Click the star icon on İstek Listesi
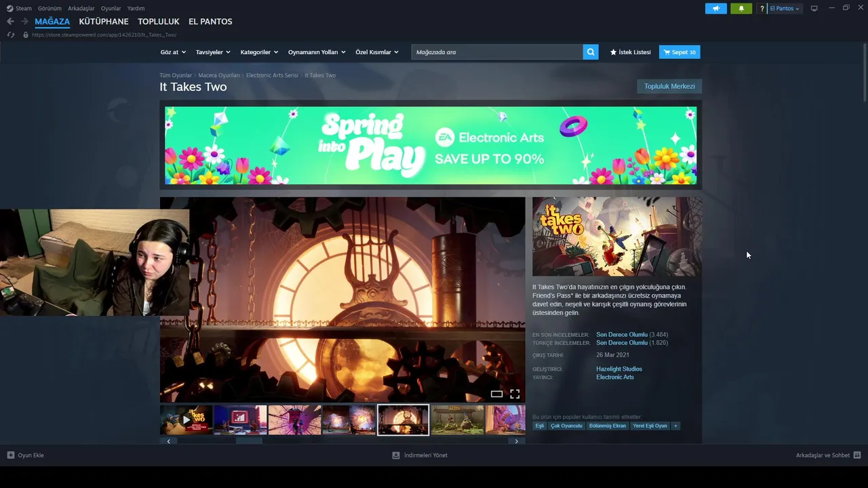 (x=613, y=52)
